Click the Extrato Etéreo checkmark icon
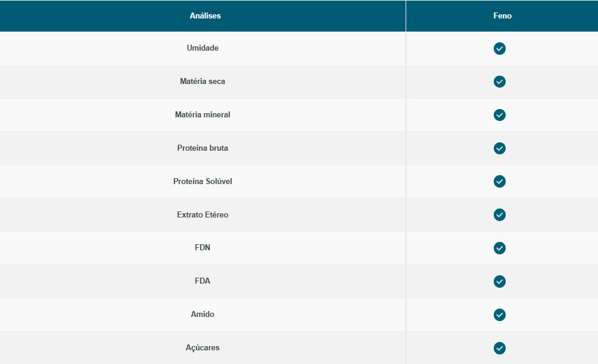The width and height of the screenshot is (598, 364). click(500, 215)
